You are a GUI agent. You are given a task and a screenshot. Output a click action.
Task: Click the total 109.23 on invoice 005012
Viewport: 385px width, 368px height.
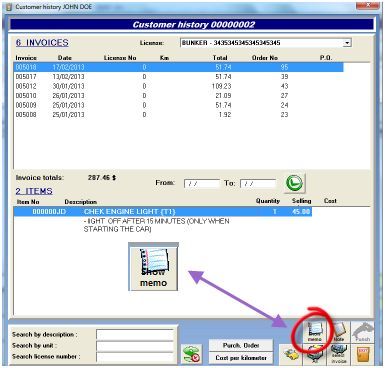click(x=221, y=86)
